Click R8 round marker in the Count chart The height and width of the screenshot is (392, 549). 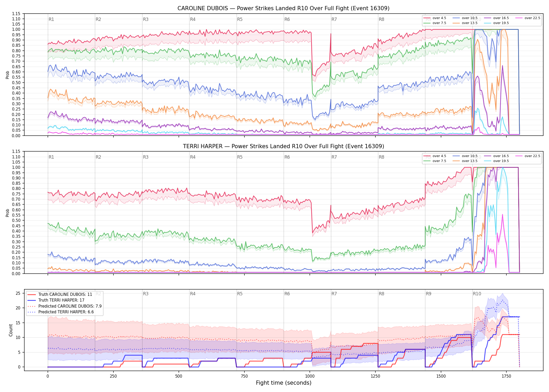(381, 294)
